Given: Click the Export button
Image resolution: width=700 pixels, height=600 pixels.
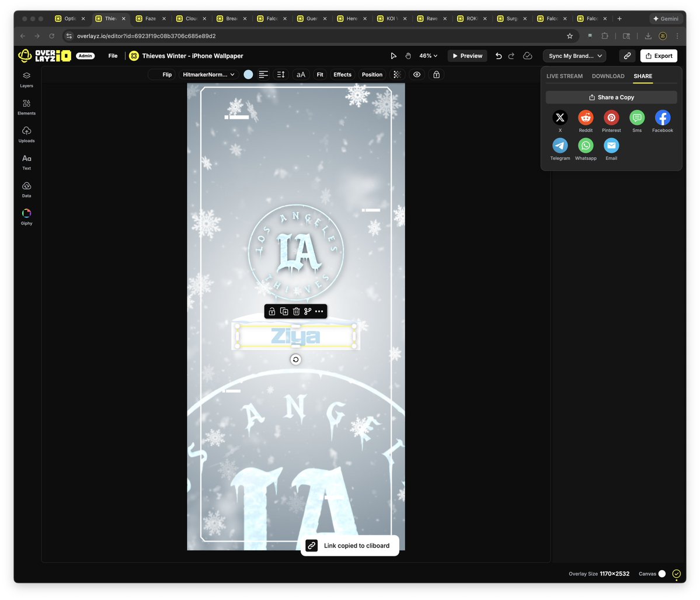Looking at the screenshot, I should click(659, 56).
